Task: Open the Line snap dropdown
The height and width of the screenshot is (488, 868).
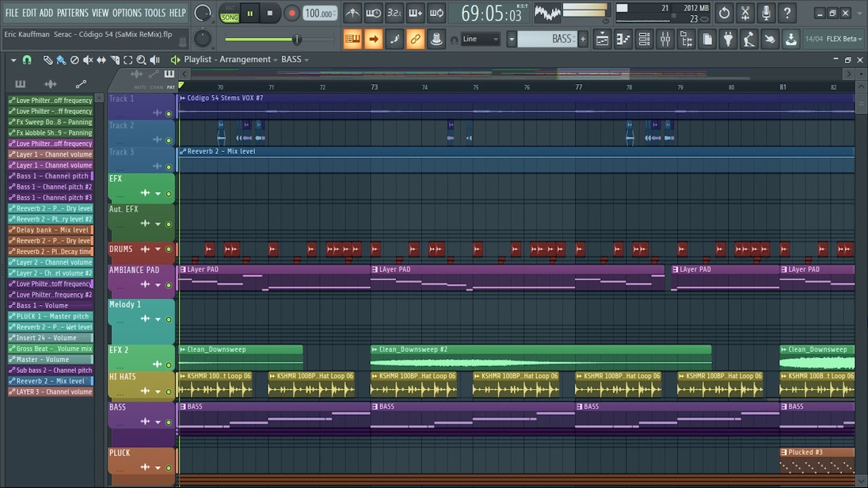Action: [481, 39]
